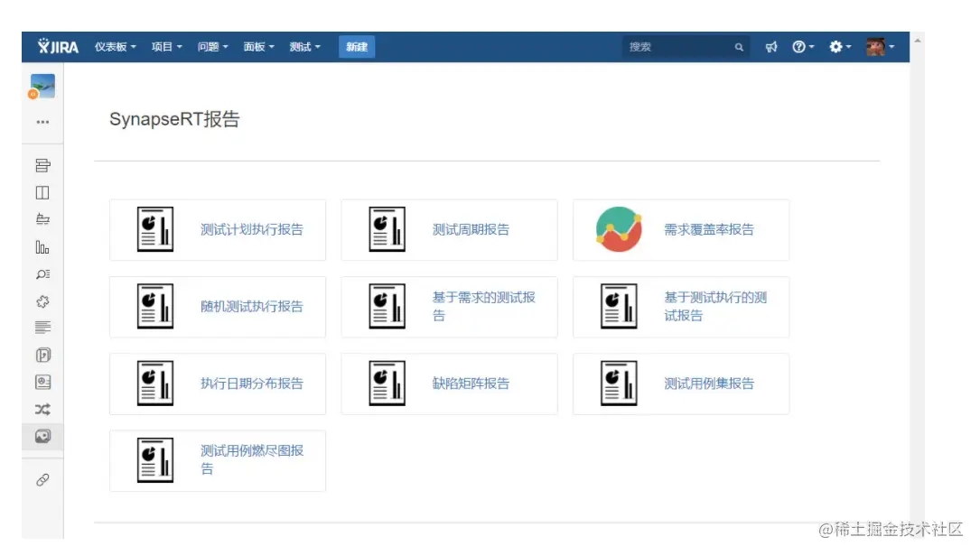Open the releases ship sidebar icon
Screen dimensions: 980x555
(x=42, y=220)
